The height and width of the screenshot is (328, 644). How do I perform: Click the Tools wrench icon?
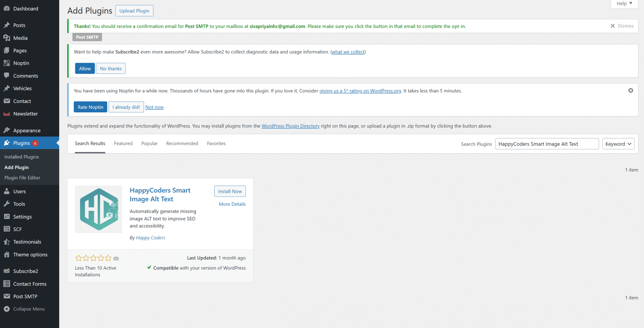7,204
